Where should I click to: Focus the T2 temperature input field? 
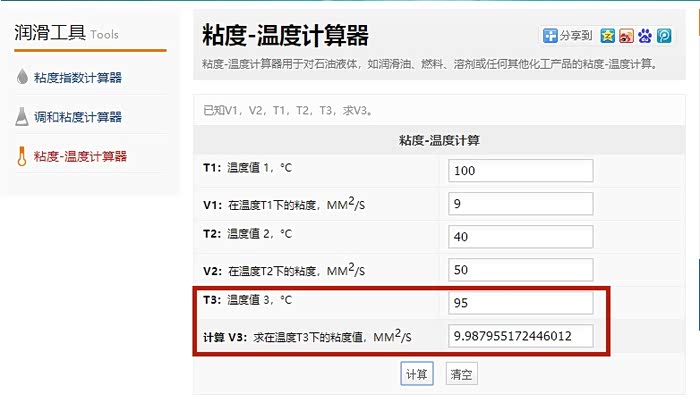(x=521, y=236)
